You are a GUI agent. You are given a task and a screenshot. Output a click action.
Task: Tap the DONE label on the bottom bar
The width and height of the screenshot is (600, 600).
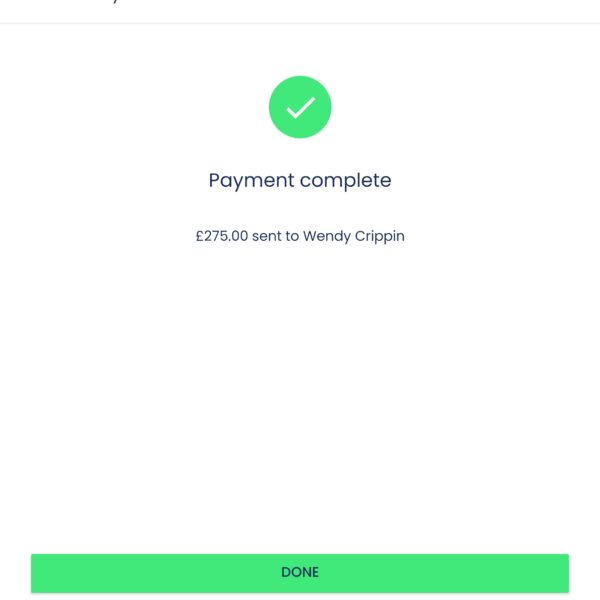[300, 573]
